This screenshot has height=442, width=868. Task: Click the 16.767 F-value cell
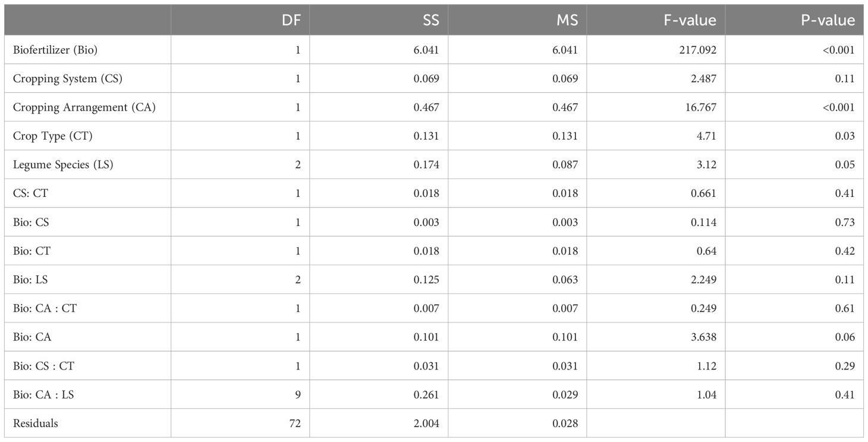click(x=700, y=107)
